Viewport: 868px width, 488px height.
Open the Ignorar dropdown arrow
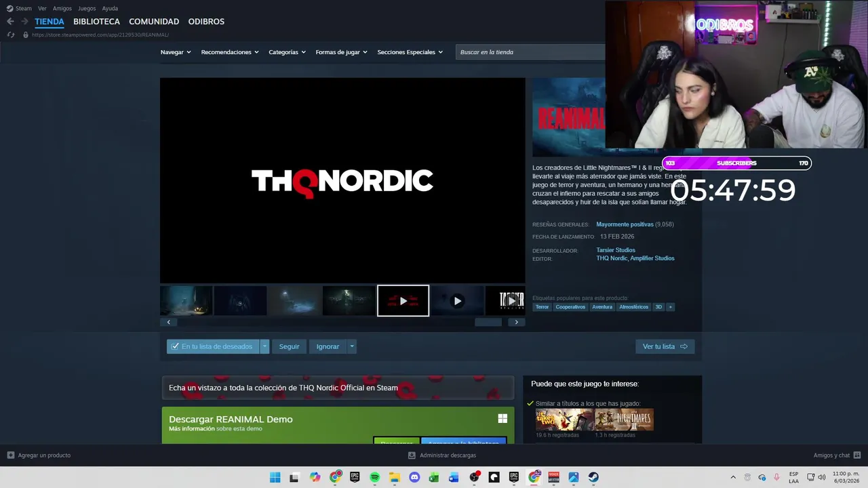click(351, 346)
